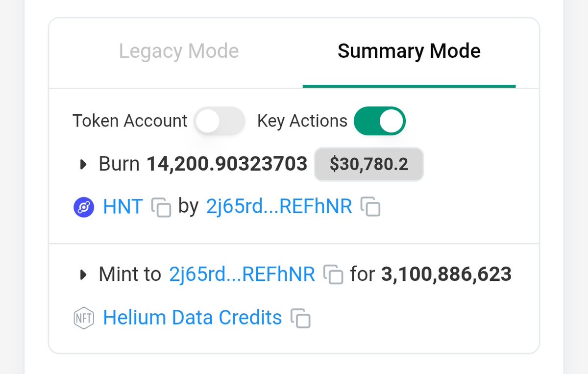
Task: Select the Summary Mode tab
Action: 409,51
